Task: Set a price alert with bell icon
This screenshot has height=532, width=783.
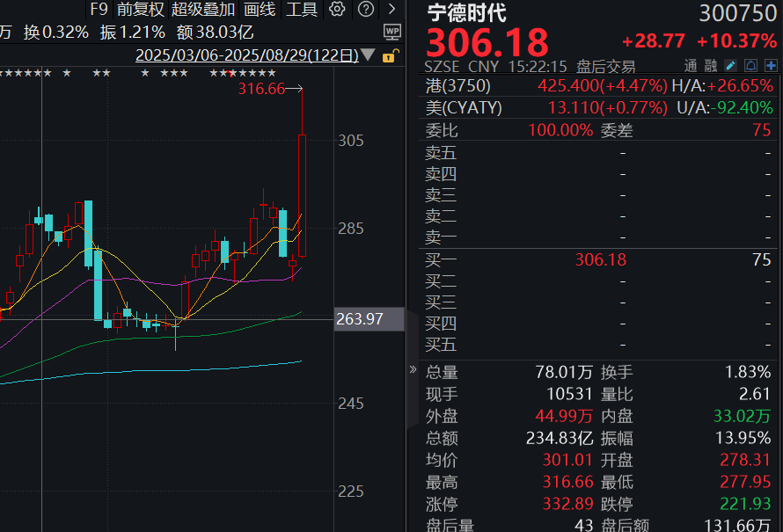Action: tap(750, 65)
